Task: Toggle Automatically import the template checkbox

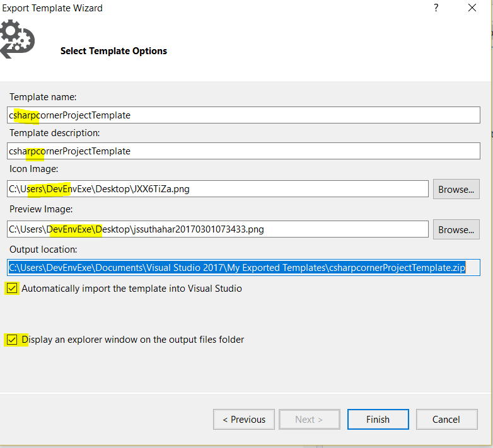Action: (x=12, y=288)
